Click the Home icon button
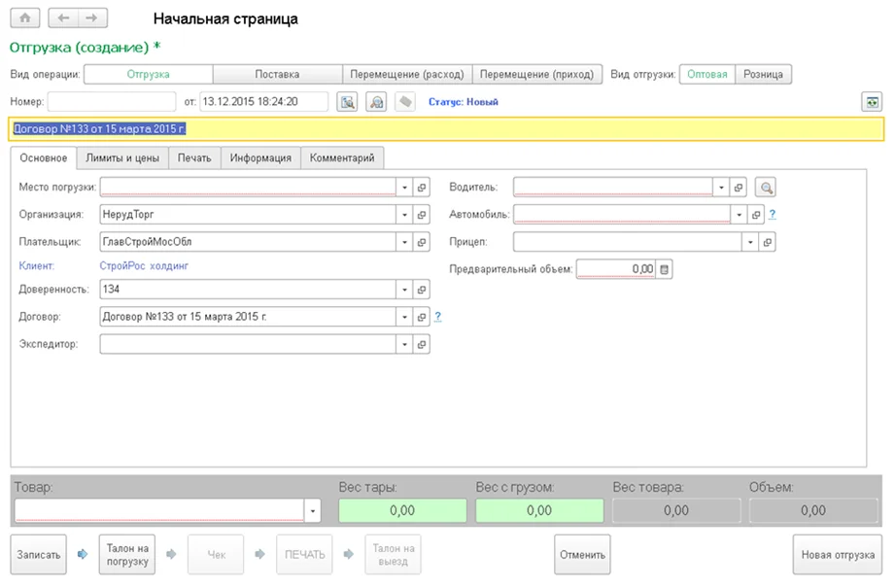895x588 pixels. pyautogui.click(x=25, y=18)
